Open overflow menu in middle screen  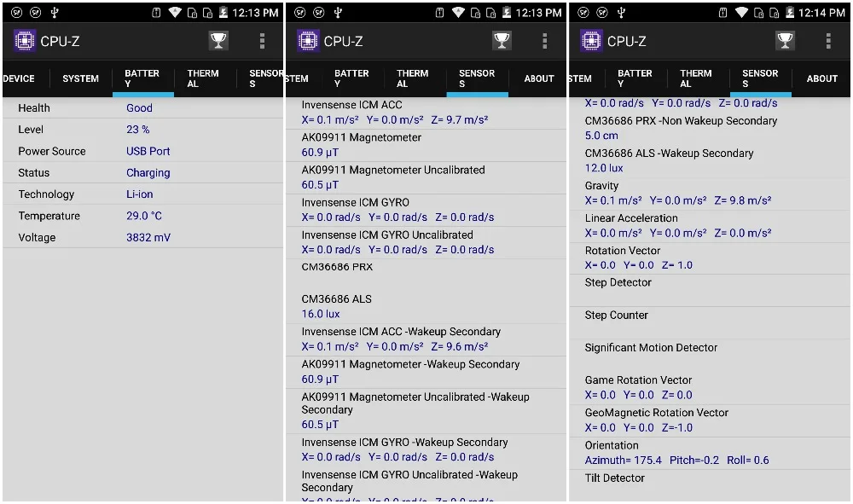click(x=544, y=41)
